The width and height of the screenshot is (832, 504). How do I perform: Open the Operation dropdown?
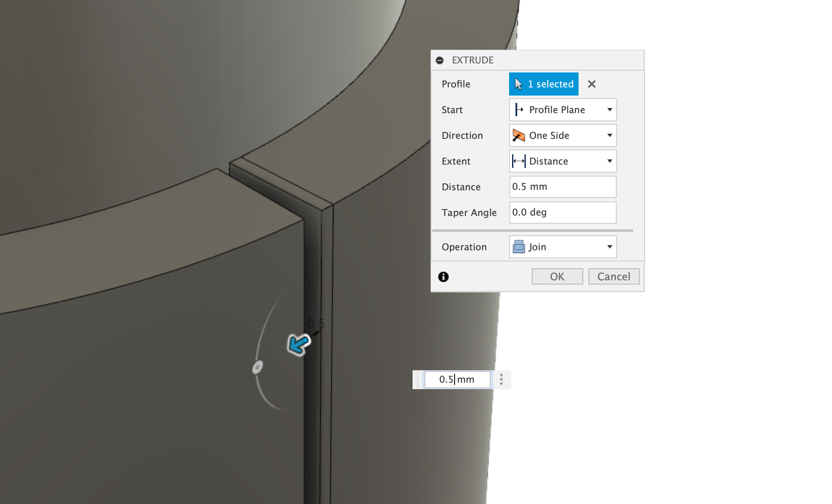coord(610,247)
